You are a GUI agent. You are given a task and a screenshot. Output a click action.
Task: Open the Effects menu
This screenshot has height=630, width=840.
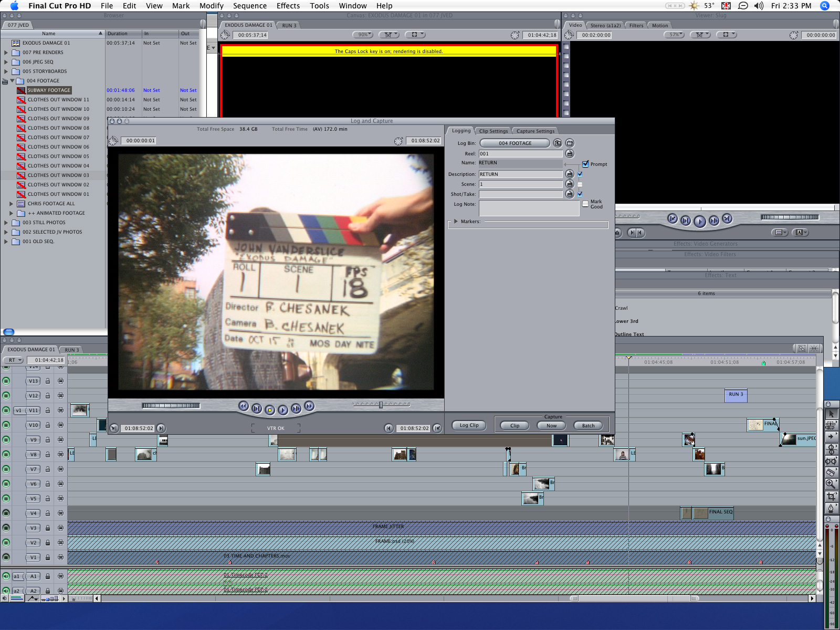[x=288, y=6]
